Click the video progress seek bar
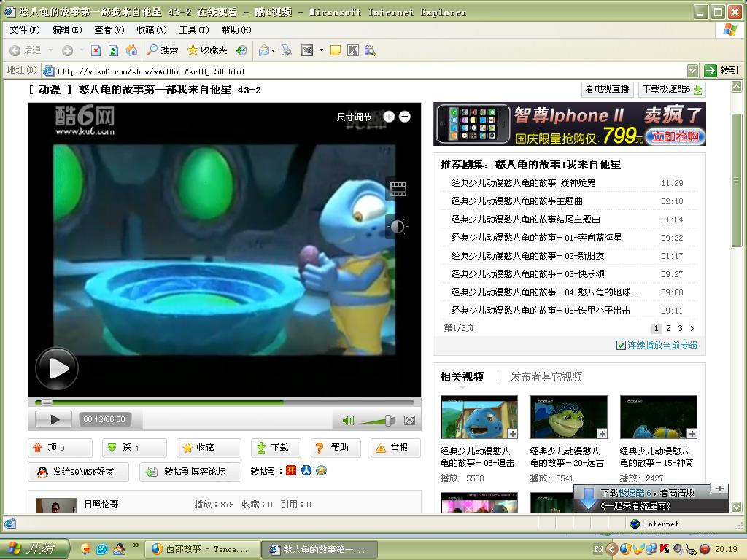 (x=225, y=402)
